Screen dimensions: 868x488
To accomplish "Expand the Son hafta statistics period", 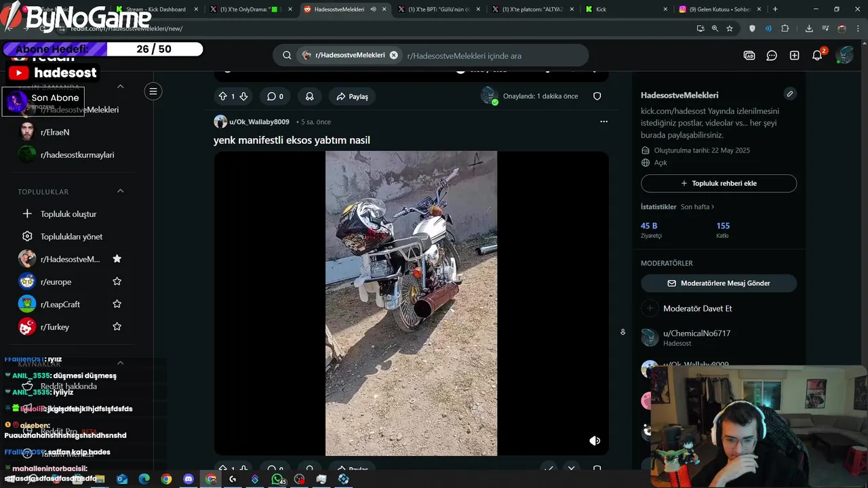I will (698, 207).
